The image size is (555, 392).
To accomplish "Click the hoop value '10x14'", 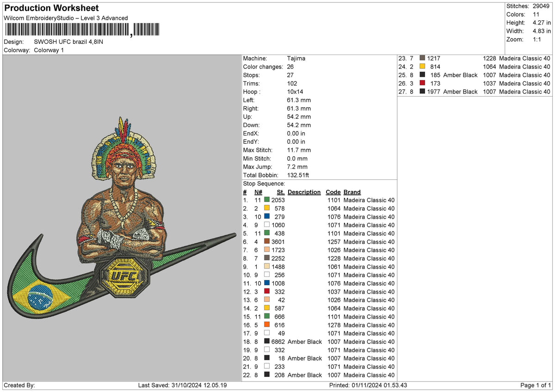I will pyautogui.click(x=295, y=92).
